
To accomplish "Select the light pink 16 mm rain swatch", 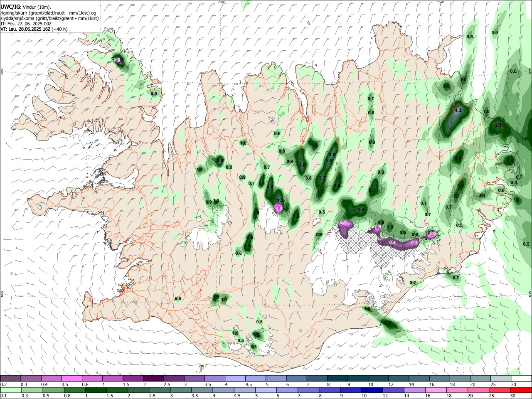I will pyautogui.click(x=436, y=390).
